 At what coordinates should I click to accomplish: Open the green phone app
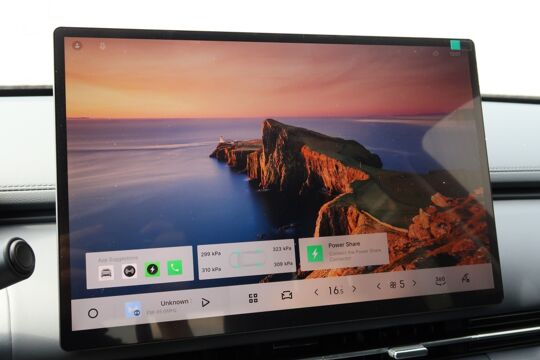[175, 268]
